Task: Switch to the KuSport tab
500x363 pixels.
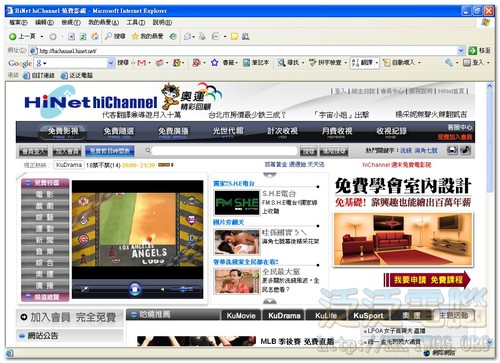Action: (x=368, y=315)
